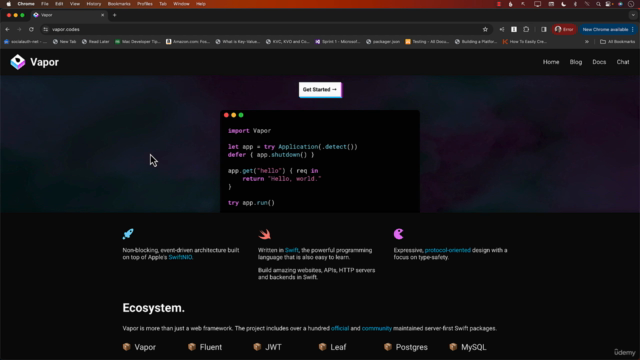Bookmark this page with the star icon
The height and width of the screenshot is (360, 640).
[x=485, y=29]
